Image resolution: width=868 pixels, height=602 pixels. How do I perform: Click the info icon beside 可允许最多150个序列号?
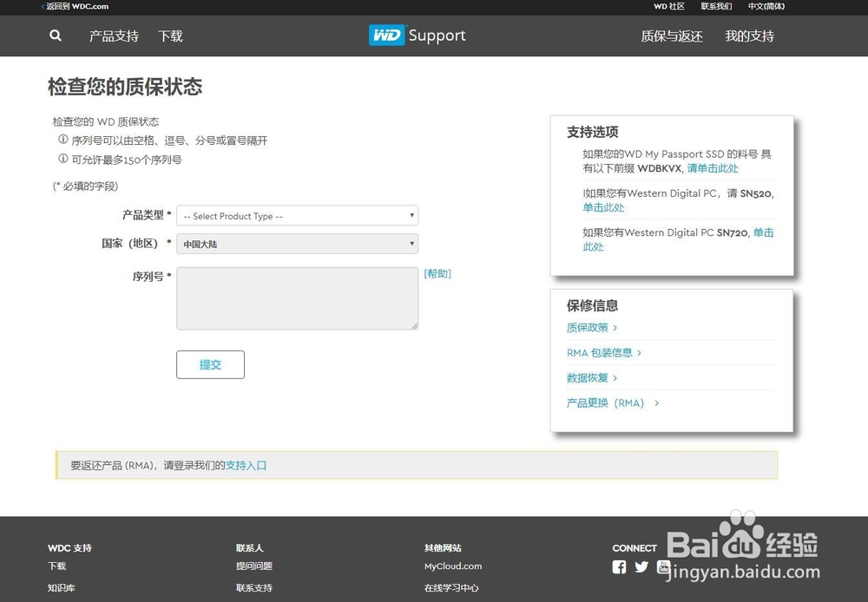tap(63, 159)
